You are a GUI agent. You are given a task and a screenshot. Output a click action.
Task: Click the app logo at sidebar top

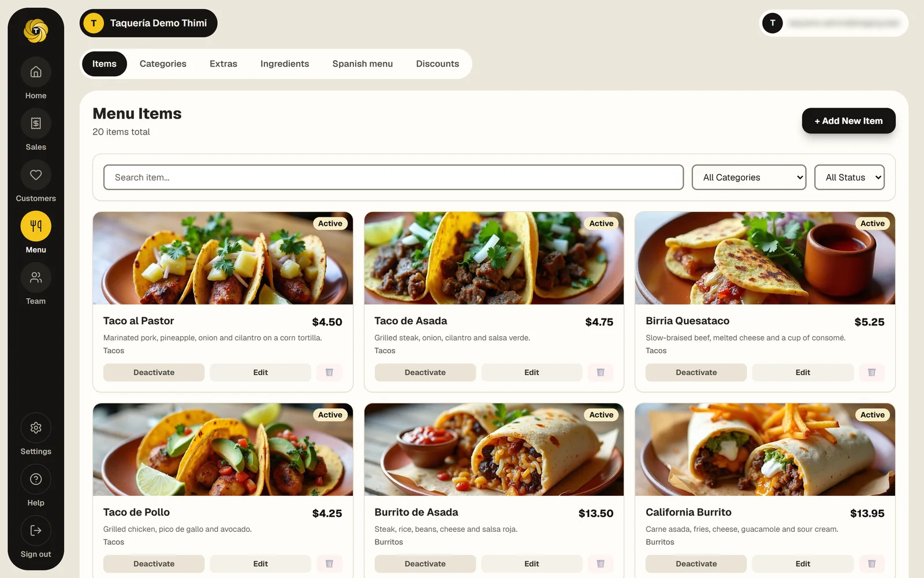[x=36, y=31]
